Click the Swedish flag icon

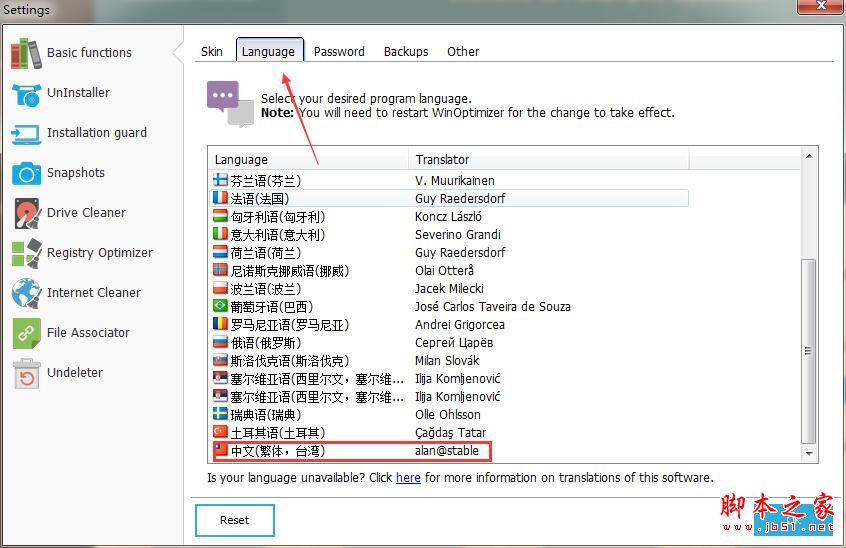[220, 414]
